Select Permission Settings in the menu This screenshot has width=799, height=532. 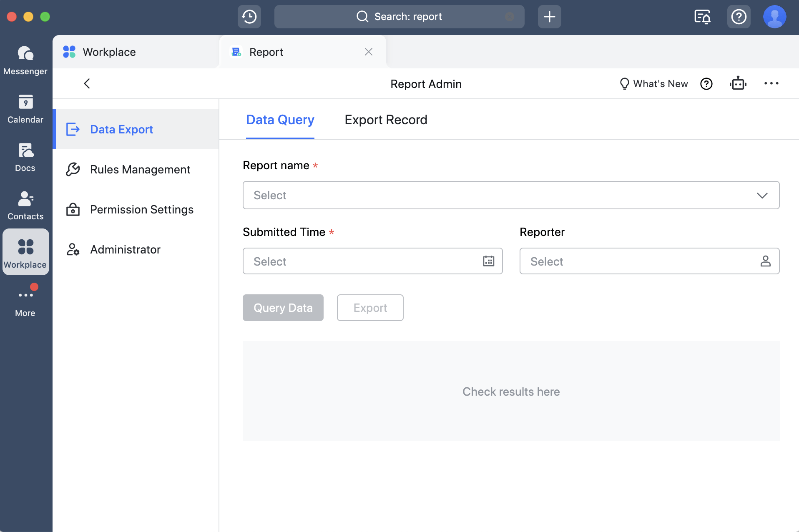(x=142, y=210)
